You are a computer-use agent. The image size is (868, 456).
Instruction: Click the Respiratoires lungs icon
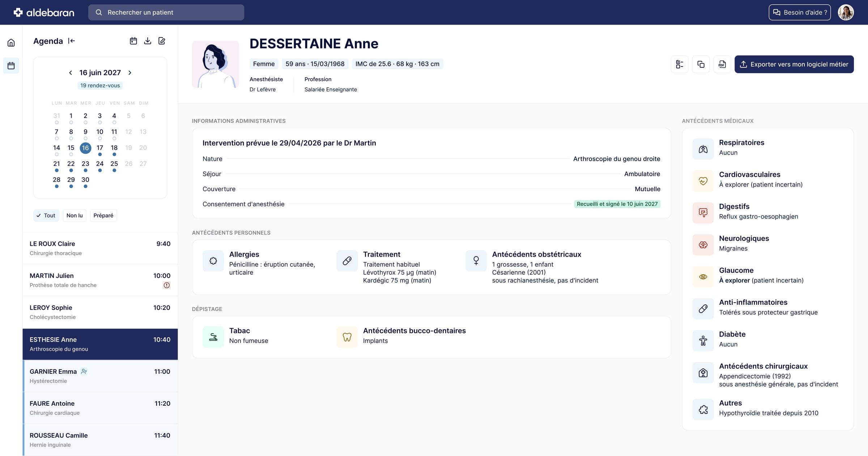tap(703, 149)
